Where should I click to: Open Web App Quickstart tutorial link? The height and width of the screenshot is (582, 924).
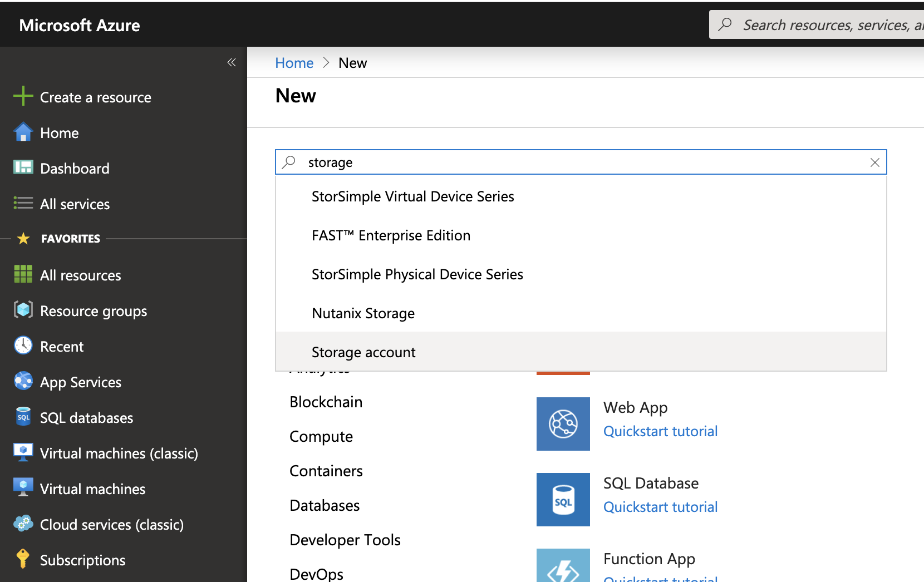(660, 431)
